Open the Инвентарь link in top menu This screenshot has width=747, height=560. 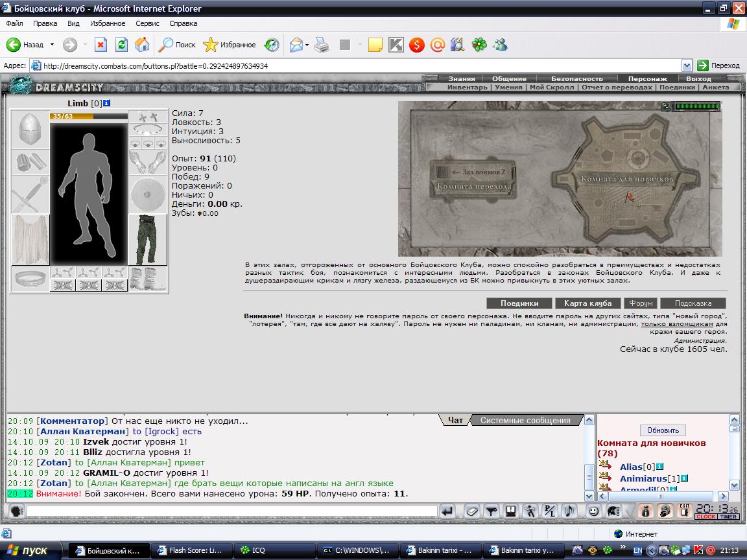click(x=468, y=87)
